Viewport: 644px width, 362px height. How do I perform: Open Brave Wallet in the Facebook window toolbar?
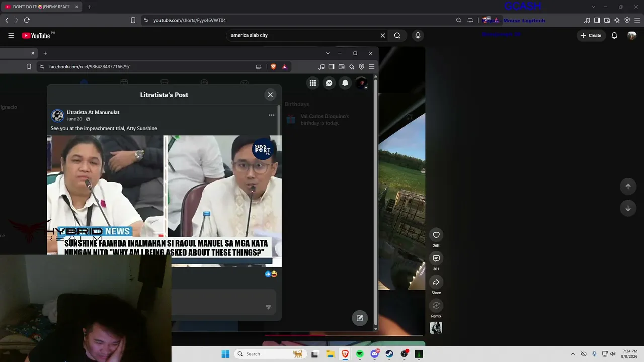[x=341, y=67]
